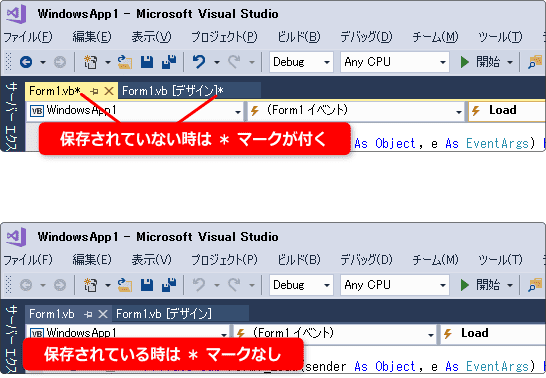Click pin icon on saved Form1.vb tab

coord(88,314)
